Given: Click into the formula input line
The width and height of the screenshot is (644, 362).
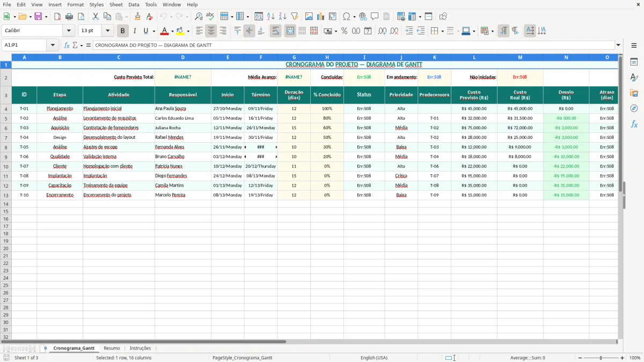Looking at the screenshot, I should click(x=354, y=46).
